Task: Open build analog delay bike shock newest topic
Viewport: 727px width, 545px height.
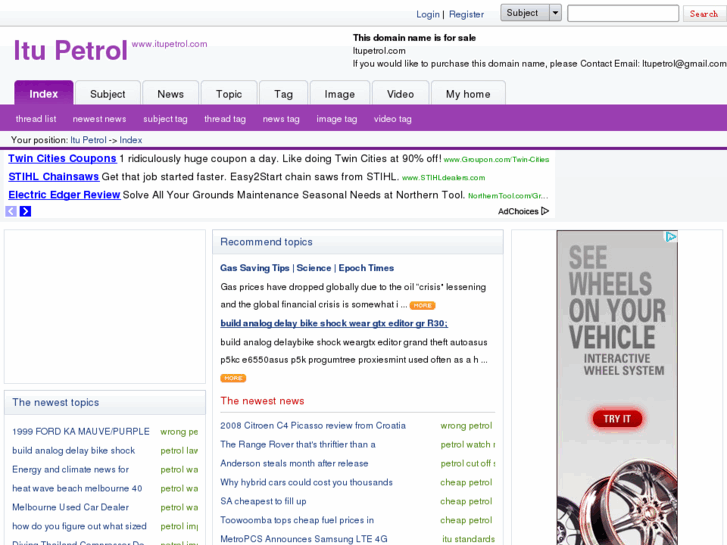Action: 73,451
